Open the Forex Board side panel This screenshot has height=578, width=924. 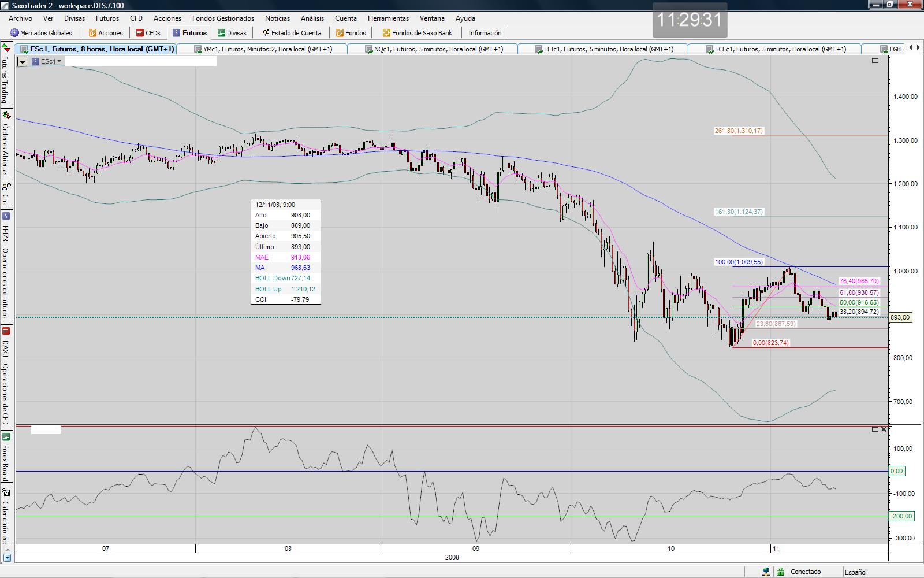click(5, 458)
